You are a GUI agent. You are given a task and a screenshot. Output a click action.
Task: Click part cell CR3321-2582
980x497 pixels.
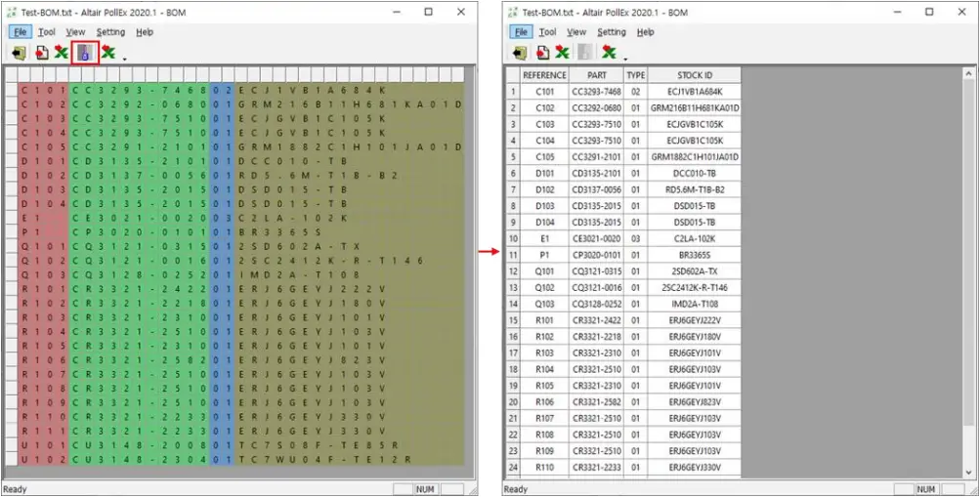597,401
